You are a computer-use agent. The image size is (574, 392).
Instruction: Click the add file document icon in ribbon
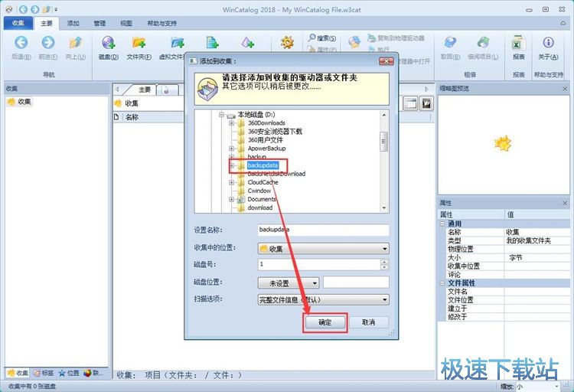click(x=212, y=43)
